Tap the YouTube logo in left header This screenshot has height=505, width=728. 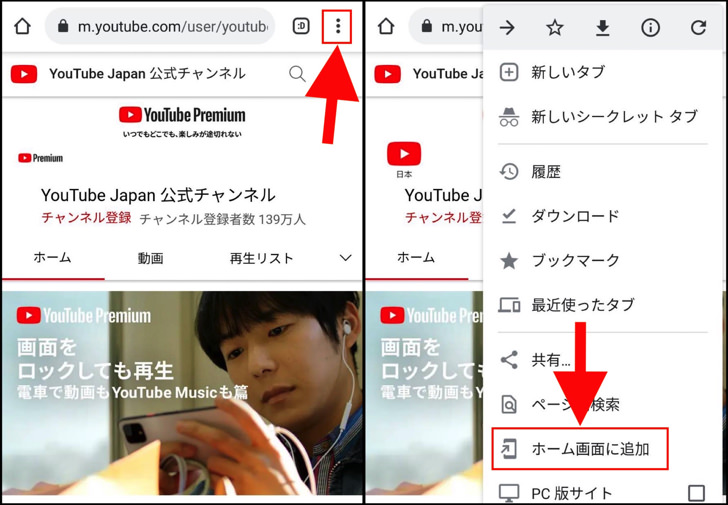pyautogui.click(x=24, y=74)
